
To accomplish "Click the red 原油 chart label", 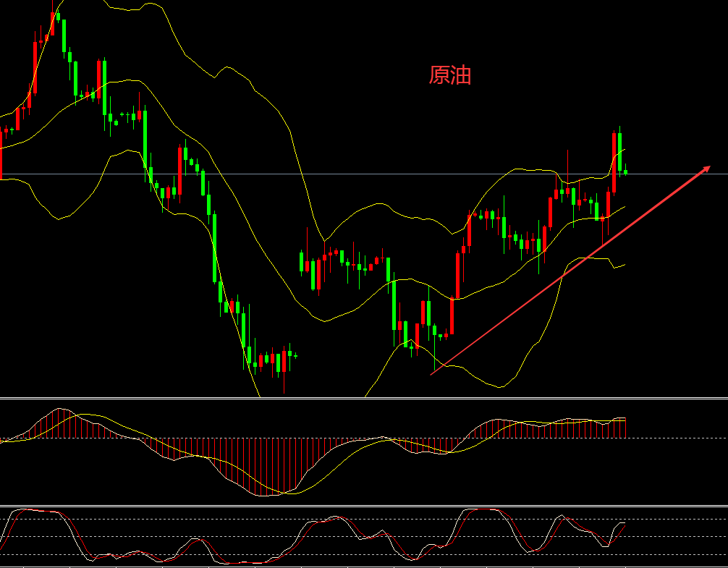I will [x=450, y=75].
